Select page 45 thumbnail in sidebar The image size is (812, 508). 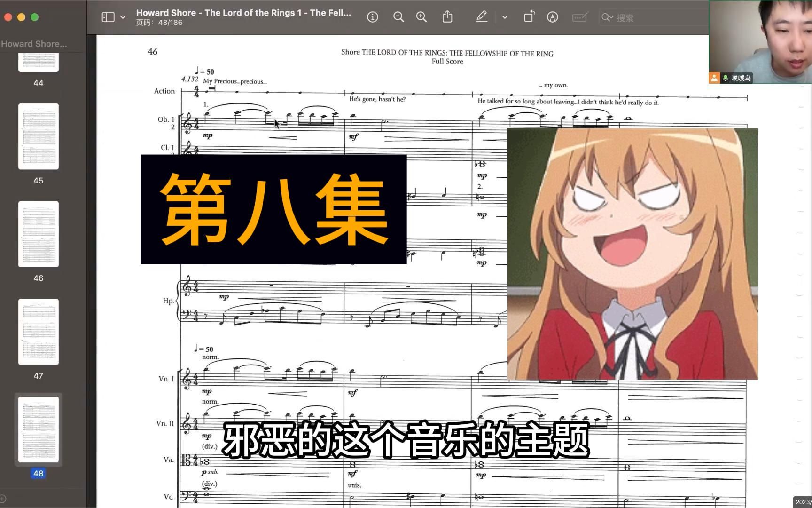pyautogui.click(x=39, y=136)
